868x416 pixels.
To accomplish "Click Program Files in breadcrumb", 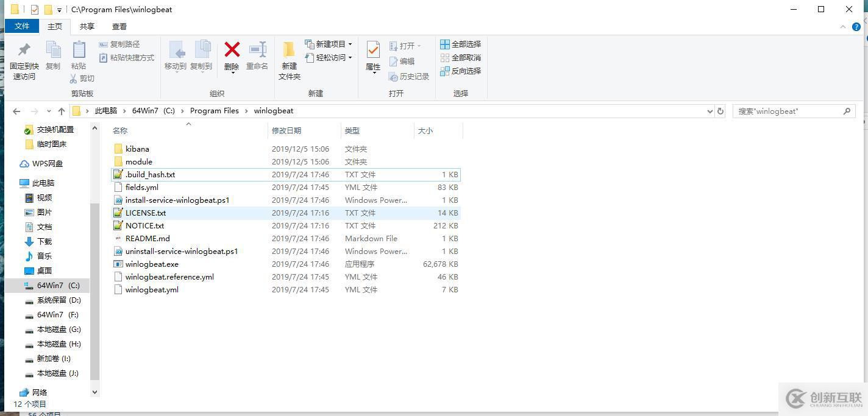I will click(x=214, y=111).
